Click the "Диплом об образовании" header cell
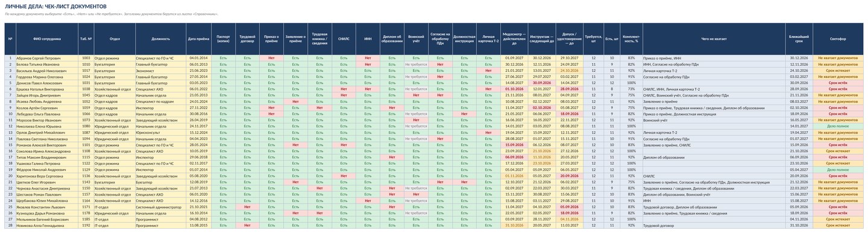 pos(392,39)
